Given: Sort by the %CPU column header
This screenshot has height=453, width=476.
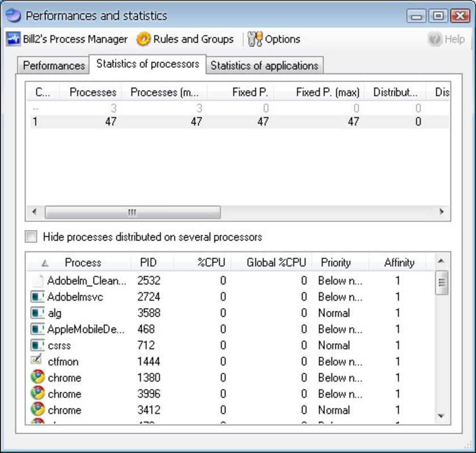Looking at the screenshot, I should tap(202, 262).
